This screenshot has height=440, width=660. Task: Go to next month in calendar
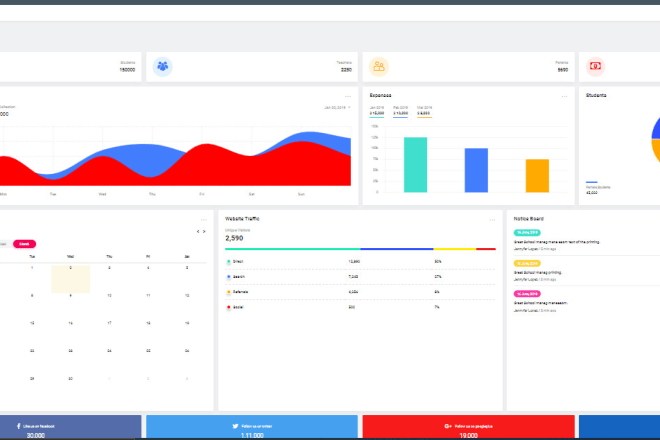point(206,232)
